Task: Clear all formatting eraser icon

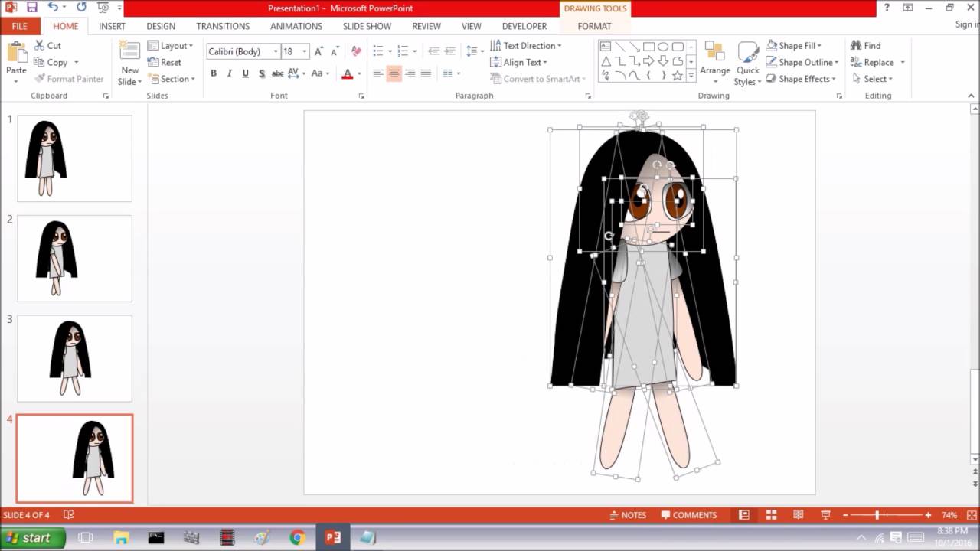Action: 356,51
